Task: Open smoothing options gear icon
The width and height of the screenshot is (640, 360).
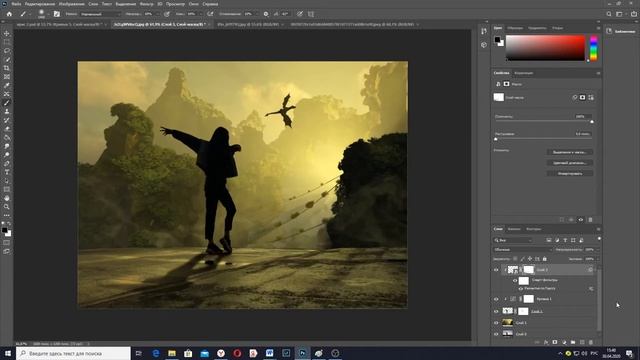Action: point(266,14)
